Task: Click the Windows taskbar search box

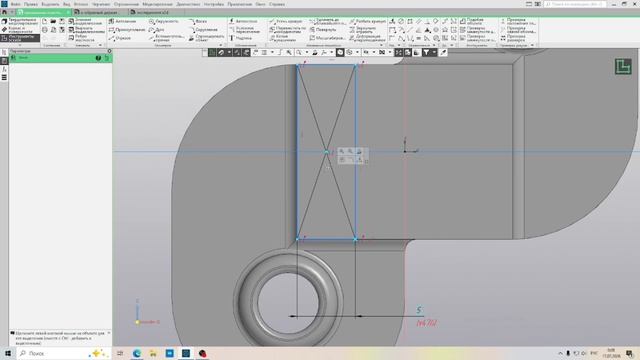Action: point(63,353)
